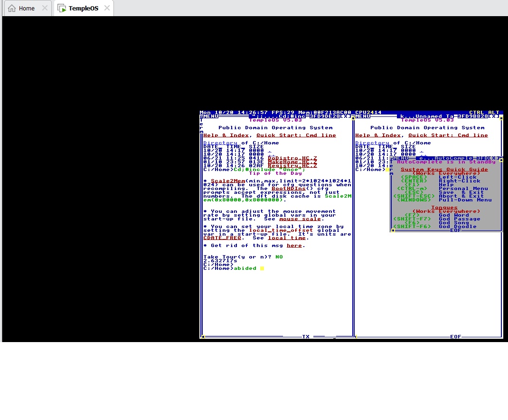Click the '.' current directory in left terminal

pos(270,151)
